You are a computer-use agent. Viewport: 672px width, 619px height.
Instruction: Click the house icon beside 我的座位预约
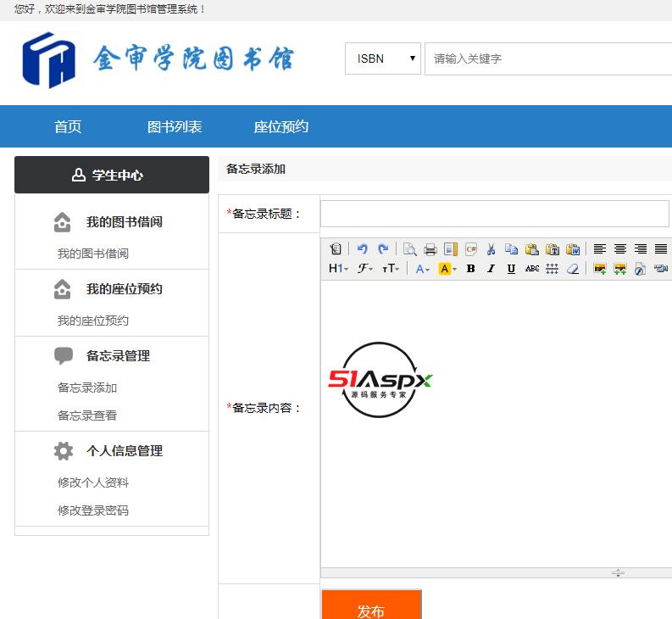[x=62, y=288]
